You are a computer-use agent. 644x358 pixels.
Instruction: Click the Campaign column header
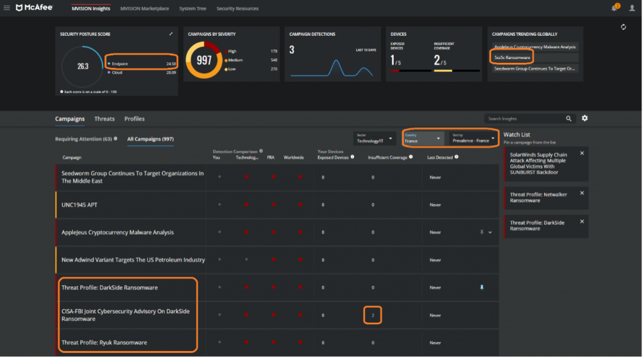[72, 158]
